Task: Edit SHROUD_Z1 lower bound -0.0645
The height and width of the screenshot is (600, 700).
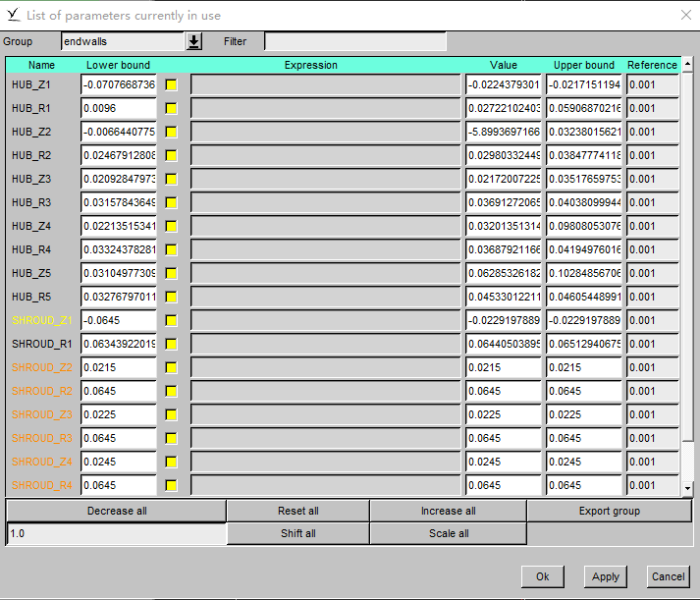Action: (x=119, y=320)
